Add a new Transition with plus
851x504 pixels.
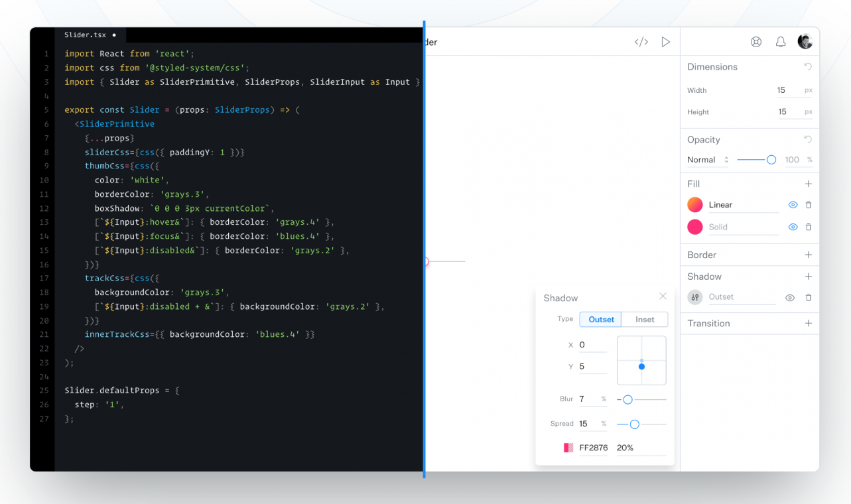808,324
